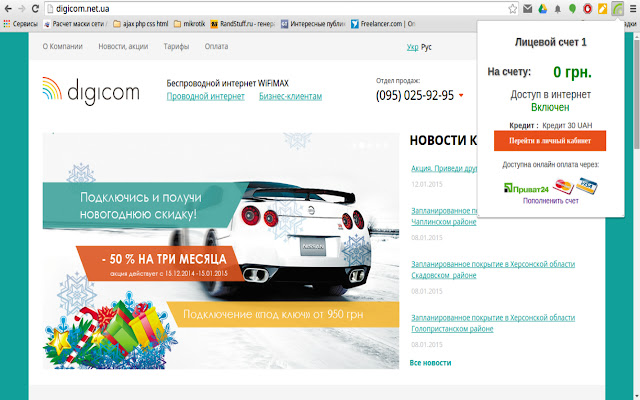Open the mail envelope extension
This screenshot has height=400, width=640.
coord(527,9)
